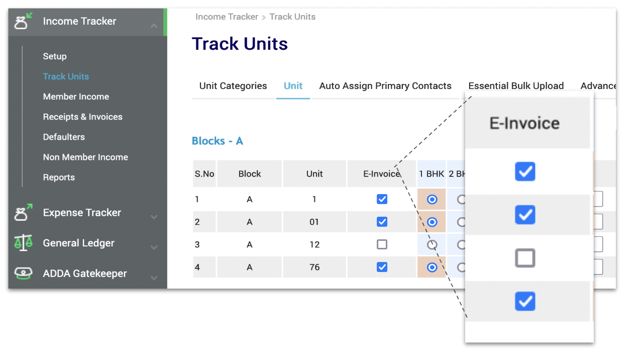Toggle the E-Invoice checkbox for unit 76
Image resolution: width=644 pixels, height=361 pixels.
(382, 266)
